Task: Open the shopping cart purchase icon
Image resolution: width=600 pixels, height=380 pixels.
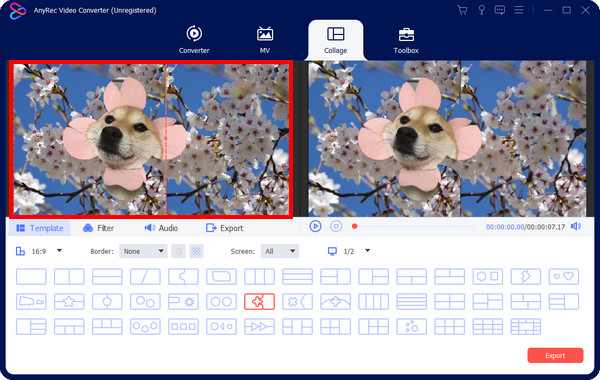Action: 462,10
